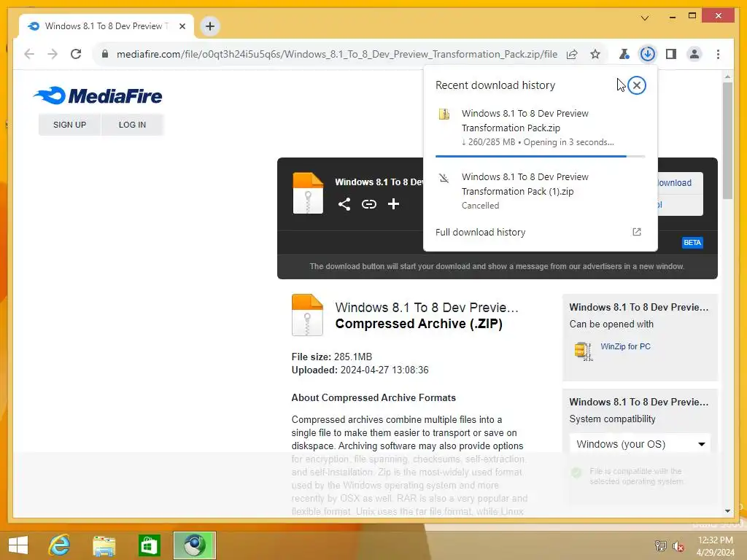This screenshot has height=560, width=747.
Task: Click the download progress bar
Action: click(x=540, y=156)
